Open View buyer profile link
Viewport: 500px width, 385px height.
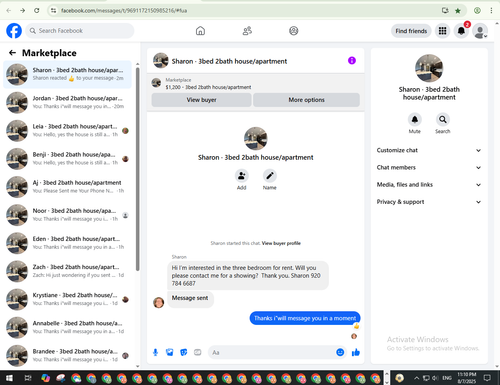point(281,243)
